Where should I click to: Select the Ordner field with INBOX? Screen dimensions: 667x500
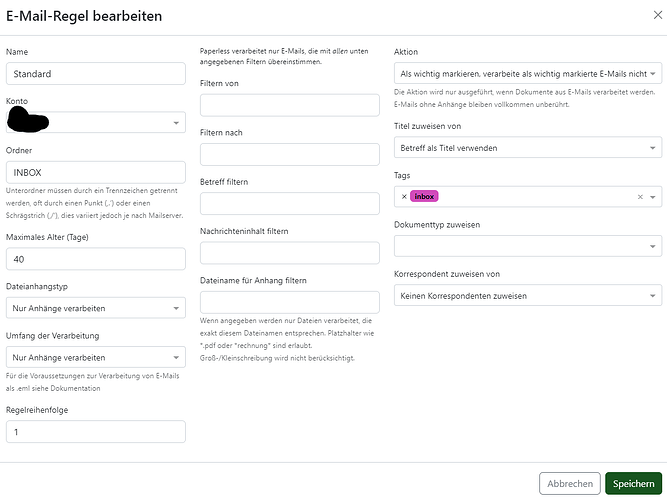pos(96,172)
